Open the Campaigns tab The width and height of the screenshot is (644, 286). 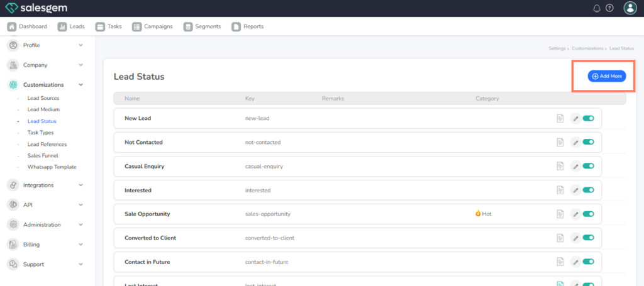coord(152,26)
